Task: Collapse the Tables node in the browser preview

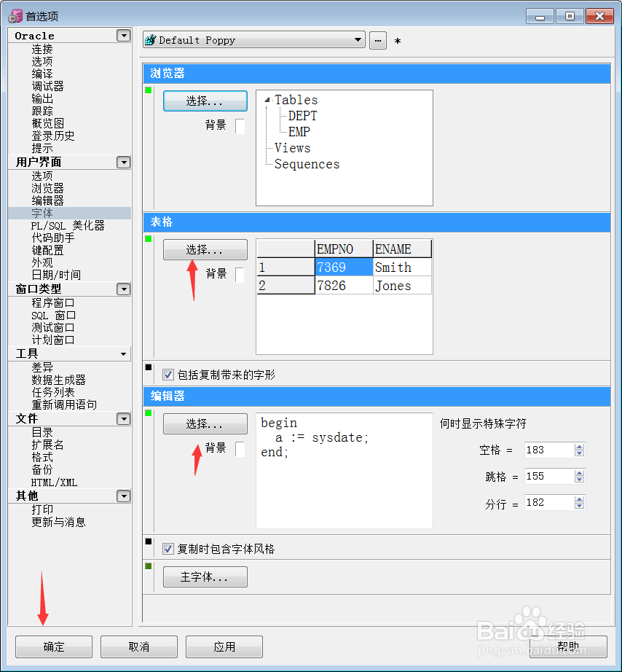Action: tap(269, 100)
